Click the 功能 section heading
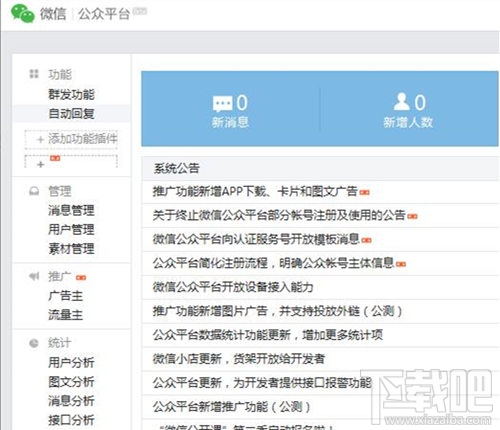The width and height of the screenshot is (500, 430). pyautogui.click(x=60, y=74)
